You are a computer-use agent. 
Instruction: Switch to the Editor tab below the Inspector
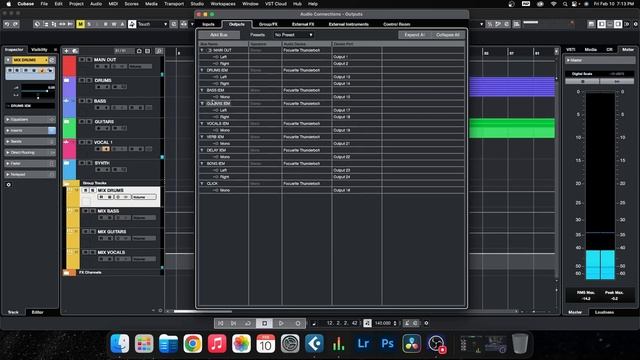click(38, 312)
